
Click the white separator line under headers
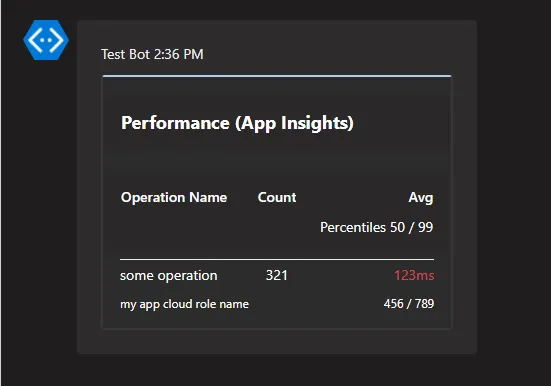(x=277, y=259)
